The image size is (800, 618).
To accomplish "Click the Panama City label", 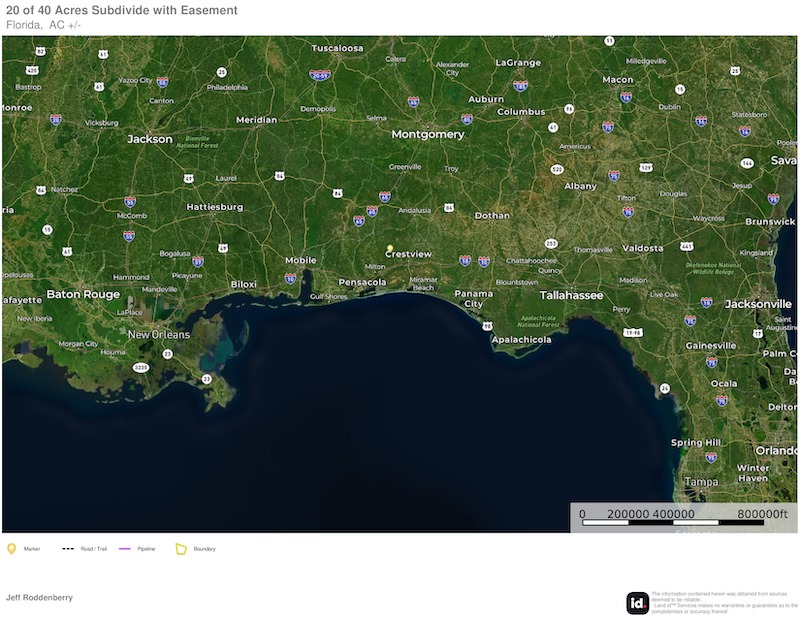I will [x=473, y=298].
